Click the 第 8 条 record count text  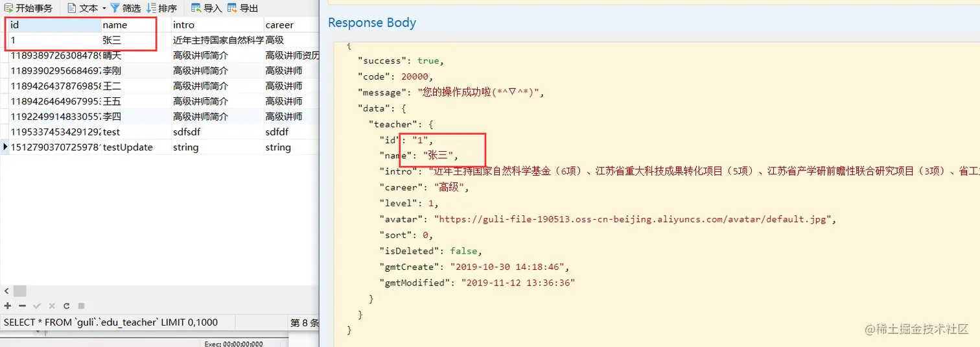coord(305,322)
